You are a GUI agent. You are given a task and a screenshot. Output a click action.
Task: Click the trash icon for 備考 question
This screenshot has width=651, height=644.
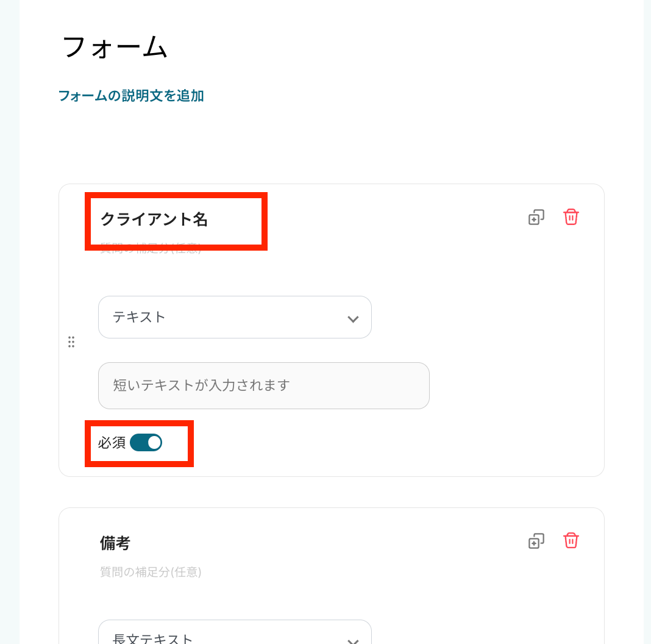(571, 541)
